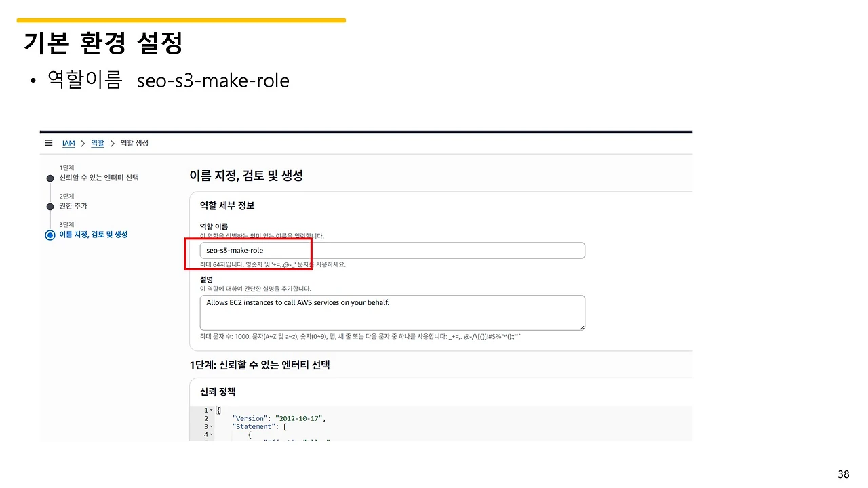Screen dimensions: 868x488
Task: Select the 권한 추가 step
Action: (x=74, y=205)
